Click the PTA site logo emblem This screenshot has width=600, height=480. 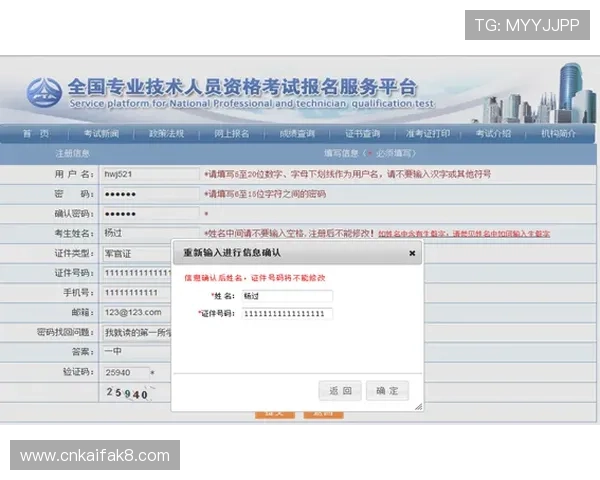(44, 92)
